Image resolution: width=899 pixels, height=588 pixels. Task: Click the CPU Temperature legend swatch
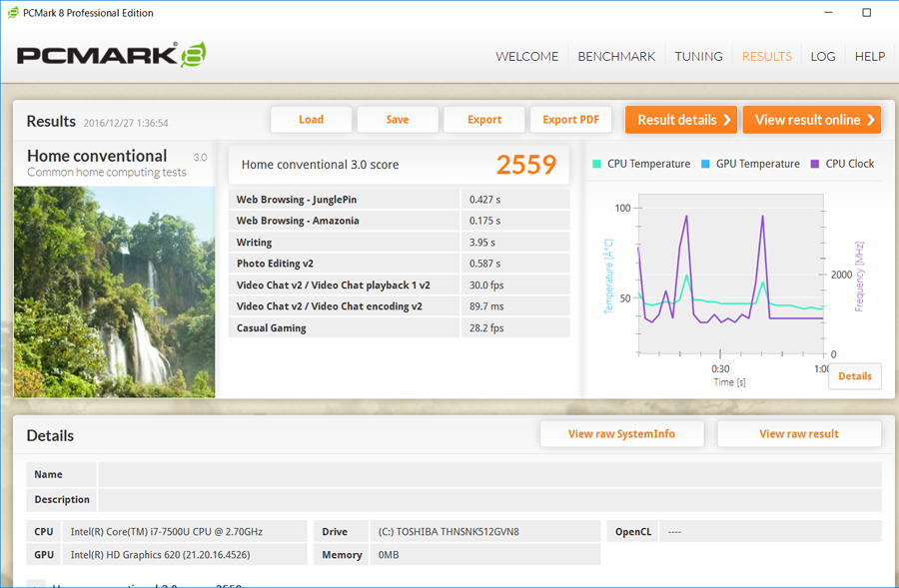596,164
